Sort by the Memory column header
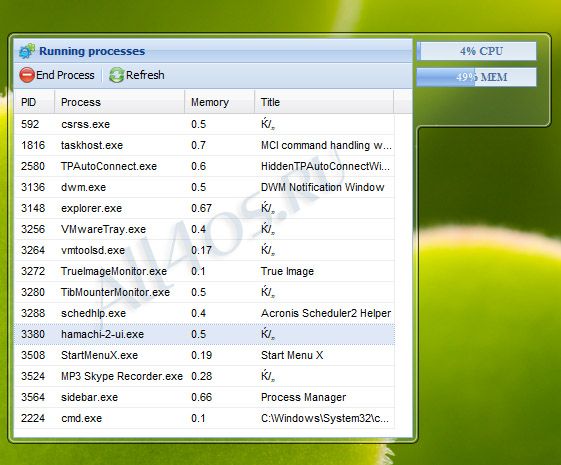Screen dimensions: 561x465 point(220,102)
